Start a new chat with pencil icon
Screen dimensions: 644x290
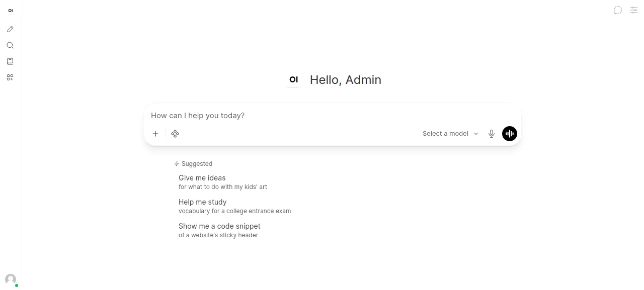click(x=10, y=29)
